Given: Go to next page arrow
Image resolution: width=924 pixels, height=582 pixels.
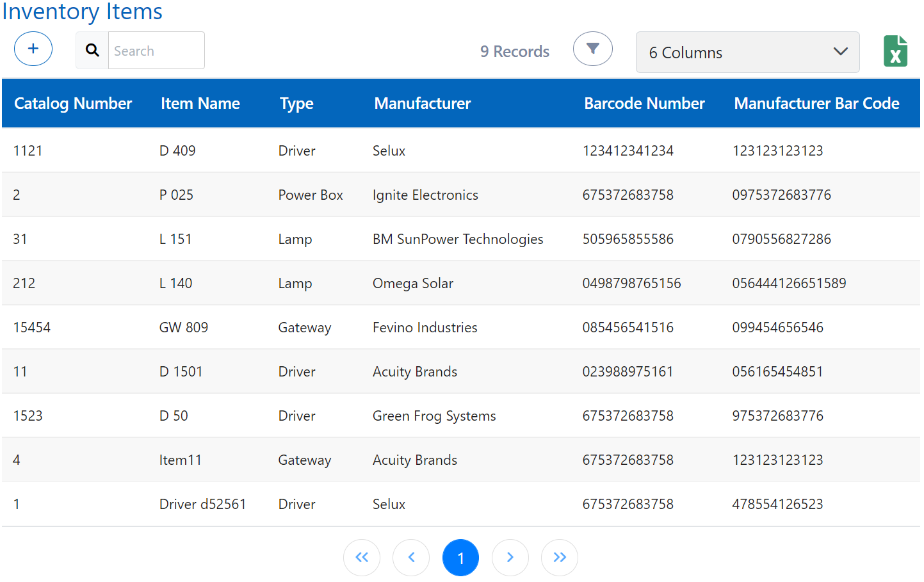Looking at the screenshot, I should coord(510,558).
